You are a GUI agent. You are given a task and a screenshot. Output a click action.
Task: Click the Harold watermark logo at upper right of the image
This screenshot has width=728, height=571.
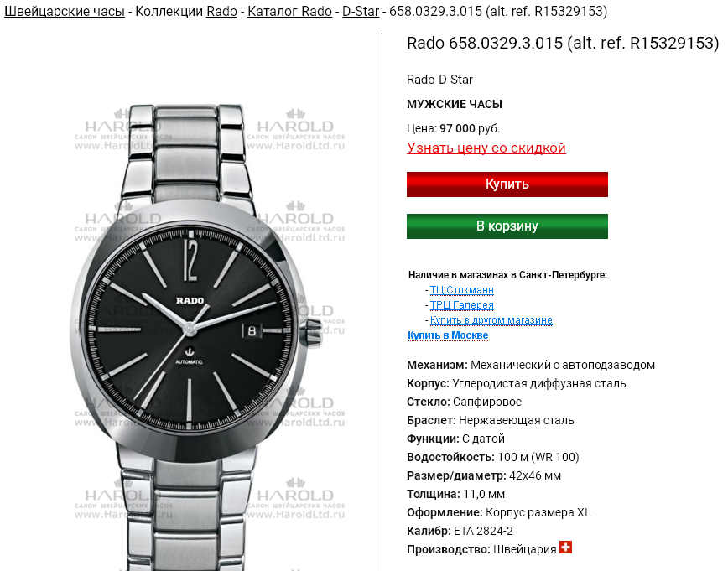click(x=295, y=129)
